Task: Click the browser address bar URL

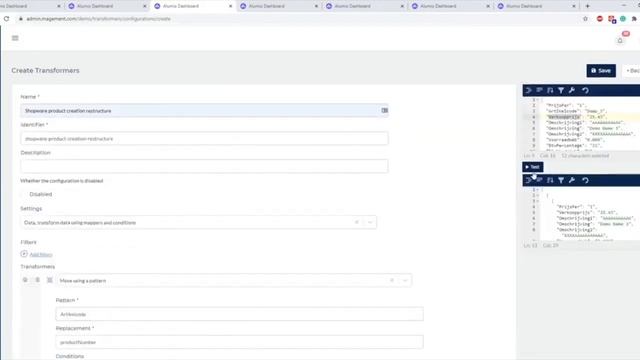Action: point(98,19)
